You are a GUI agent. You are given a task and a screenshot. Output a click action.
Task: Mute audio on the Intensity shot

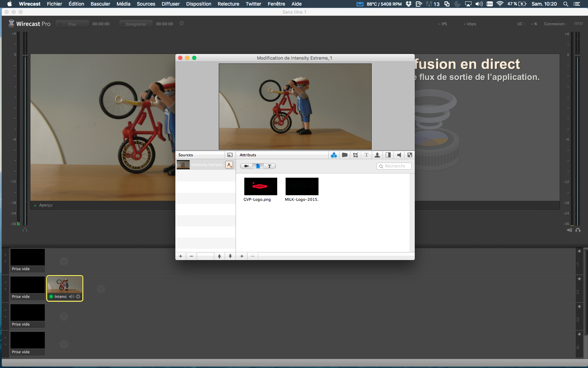[x=71, y=297]
